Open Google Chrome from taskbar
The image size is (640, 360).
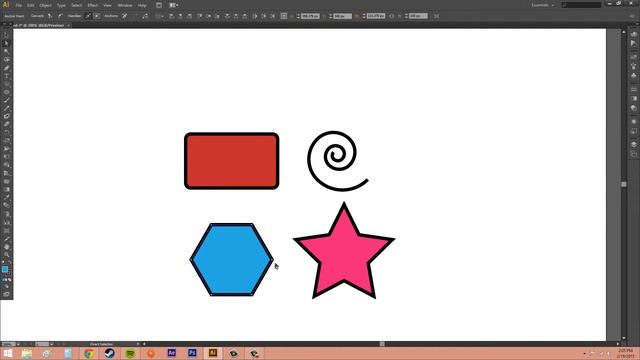[x=89, y=353]
